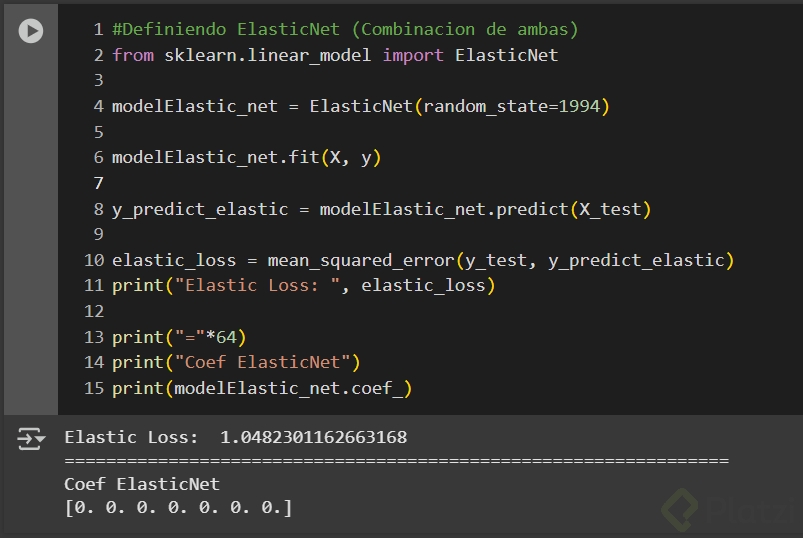803x538 pixels.
Task: Click the "Elastic Loss: " string in print
Action: coord(267,285)
